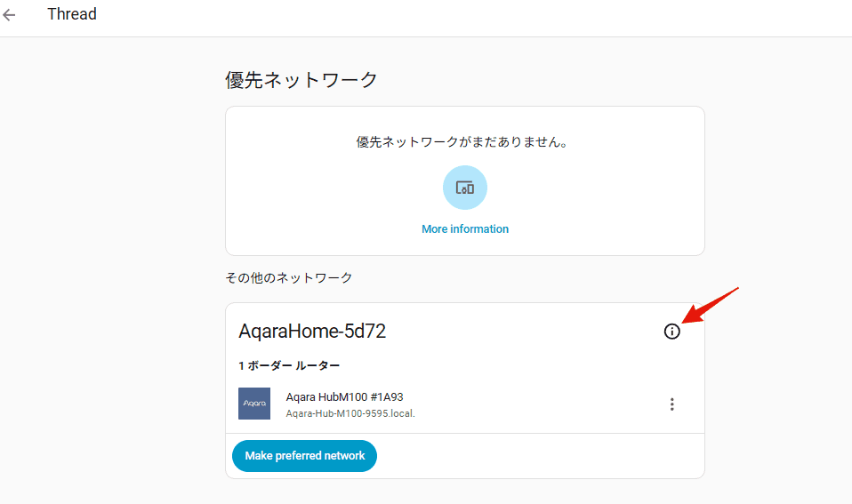Screen dimensions: 852x504
Task: Select the AqaraHome-5d72 network name
Action: coord(312,332)
